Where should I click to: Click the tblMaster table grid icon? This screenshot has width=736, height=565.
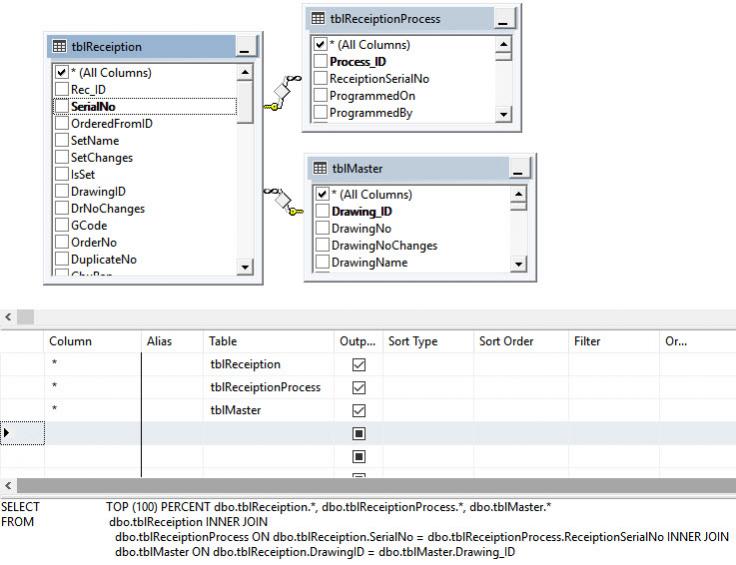click(x=320, y=168)
